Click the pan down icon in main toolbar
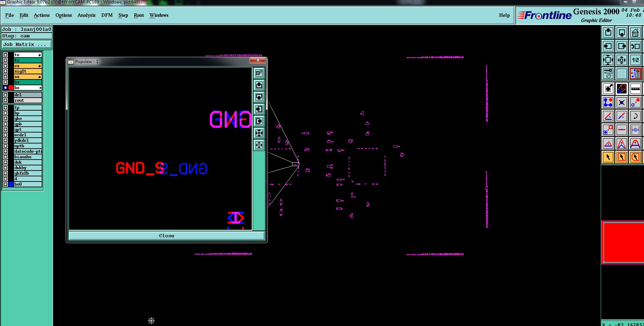This screenshot has width=644, height=326. coord(622,33)
